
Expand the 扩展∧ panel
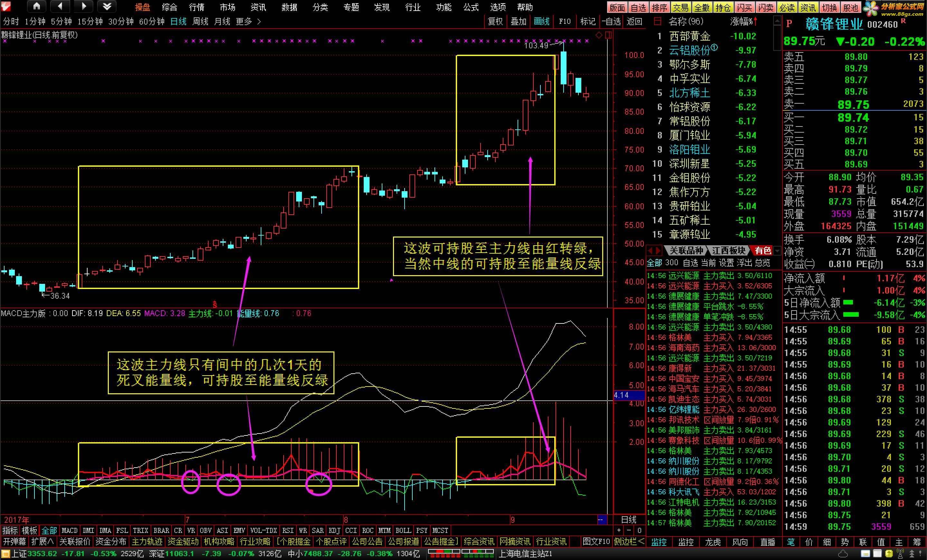point(42,542)
